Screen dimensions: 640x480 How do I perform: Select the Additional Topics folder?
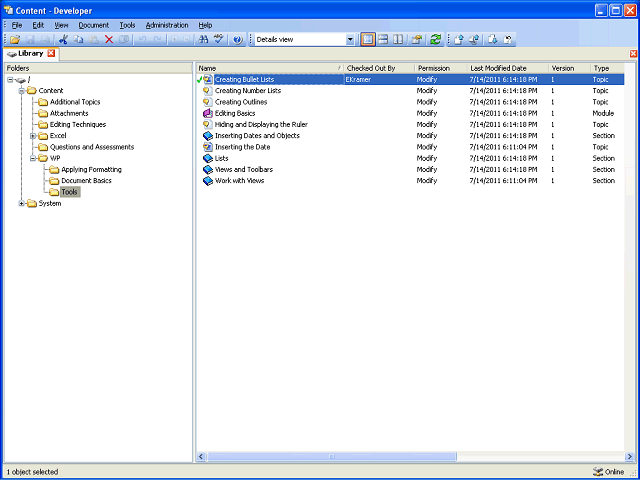coord(75,102)
